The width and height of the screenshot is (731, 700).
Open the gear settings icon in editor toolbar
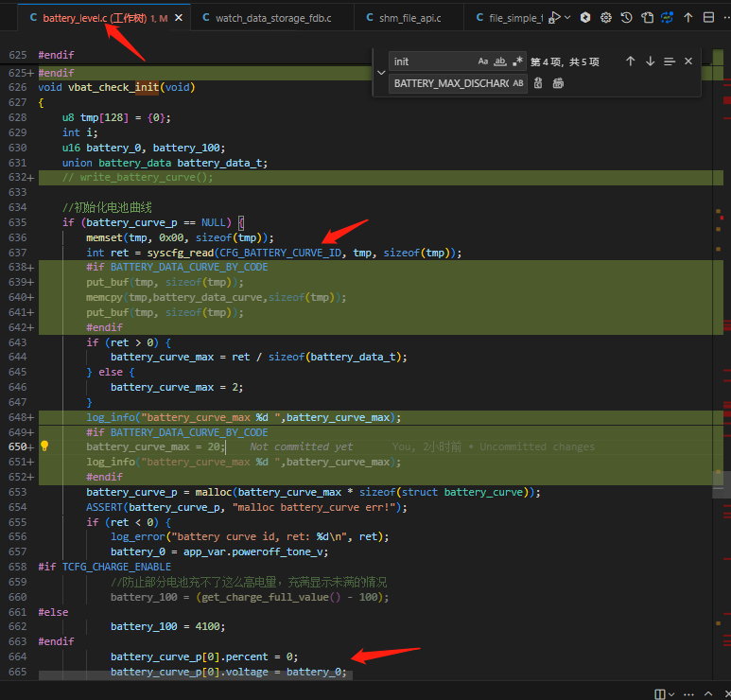(x=605, y=18)
